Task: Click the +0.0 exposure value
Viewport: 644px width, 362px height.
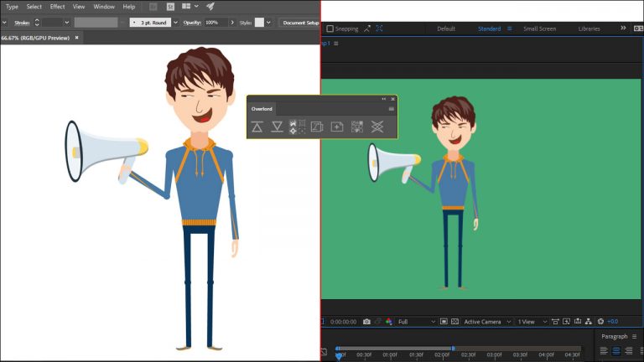Action: tap(612, 322)
